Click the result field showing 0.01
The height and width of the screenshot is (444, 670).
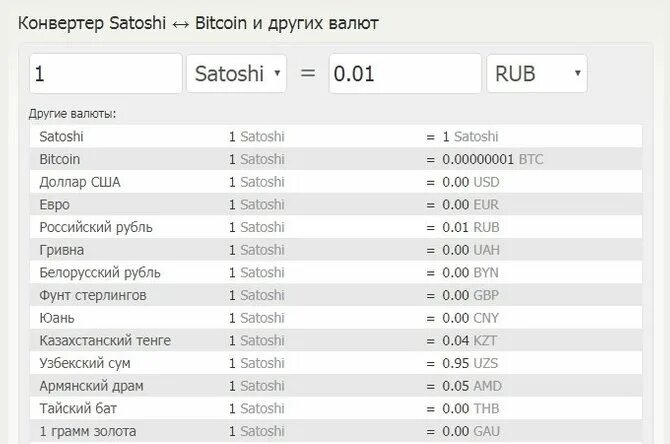click(405, 74)
